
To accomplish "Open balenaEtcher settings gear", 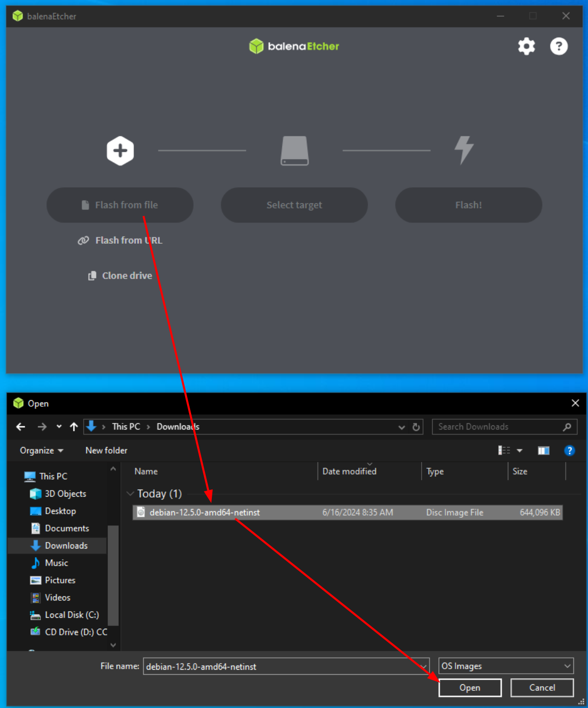I will click(526, 46).
